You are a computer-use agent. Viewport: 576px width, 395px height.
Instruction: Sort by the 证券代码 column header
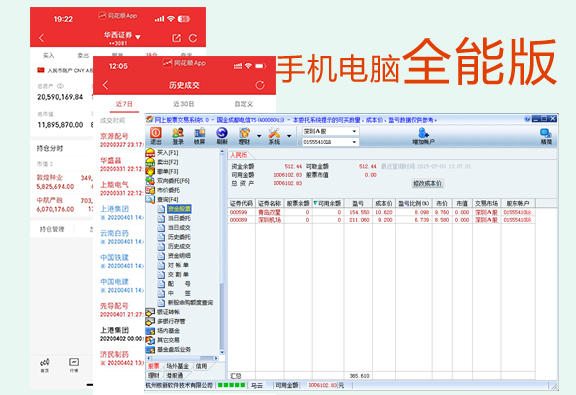click(241, 203)
